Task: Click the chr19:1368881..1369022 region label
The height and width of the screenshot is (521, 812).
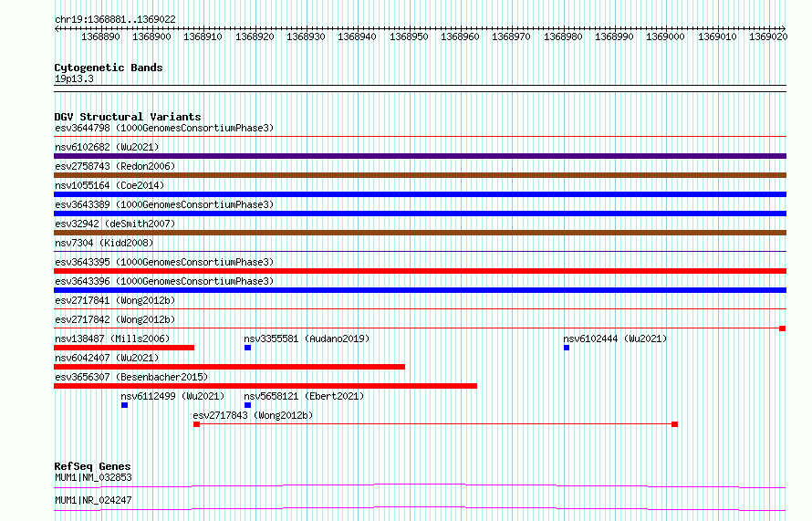Action: pyautogui.click(x=115, y=19)
